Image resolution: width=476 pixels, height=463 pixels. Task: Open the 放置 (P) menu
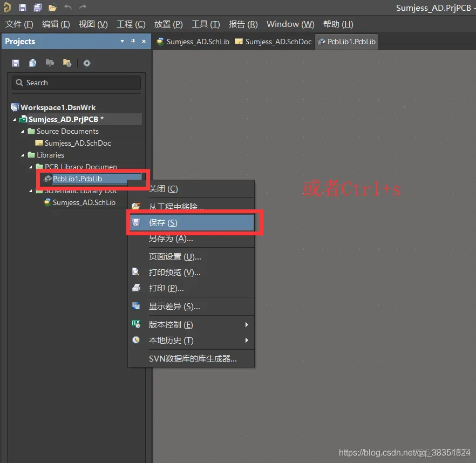click(x=168, y=24)
